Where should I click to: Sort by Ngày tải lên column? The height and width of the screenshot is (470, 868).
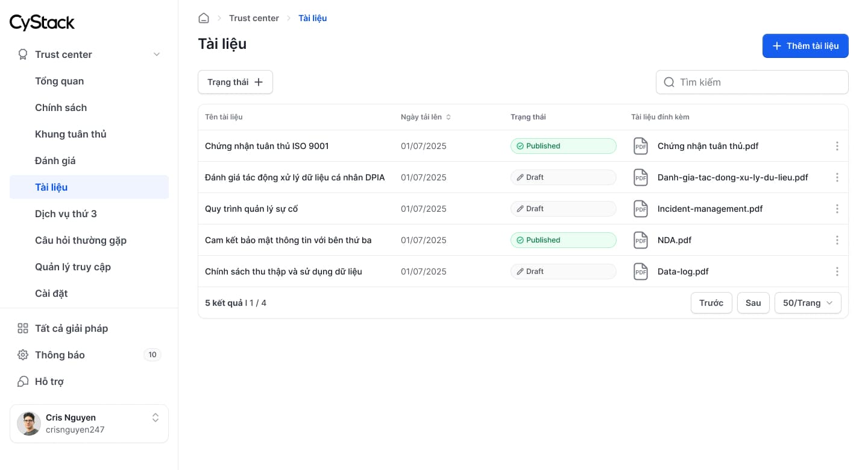coord(426,117)
